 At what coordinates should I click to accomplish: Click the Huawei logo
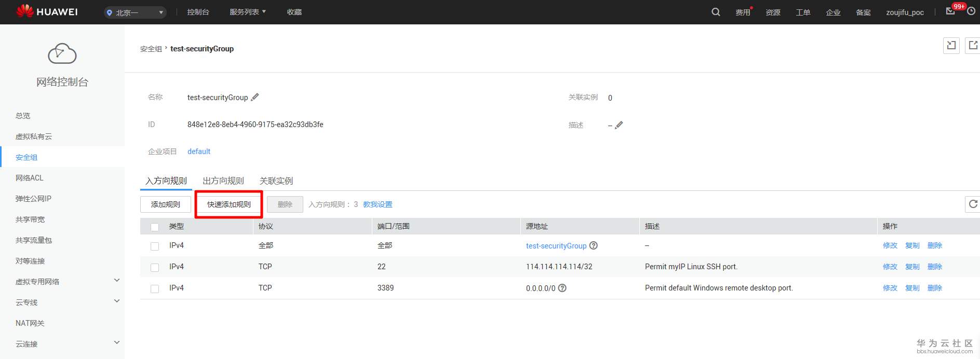[47, 11]
